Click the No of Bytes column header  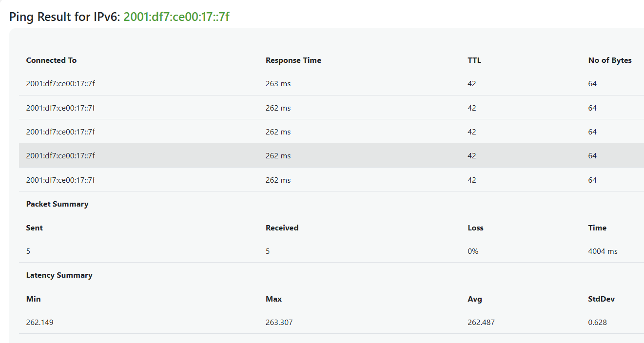[610, 60]
